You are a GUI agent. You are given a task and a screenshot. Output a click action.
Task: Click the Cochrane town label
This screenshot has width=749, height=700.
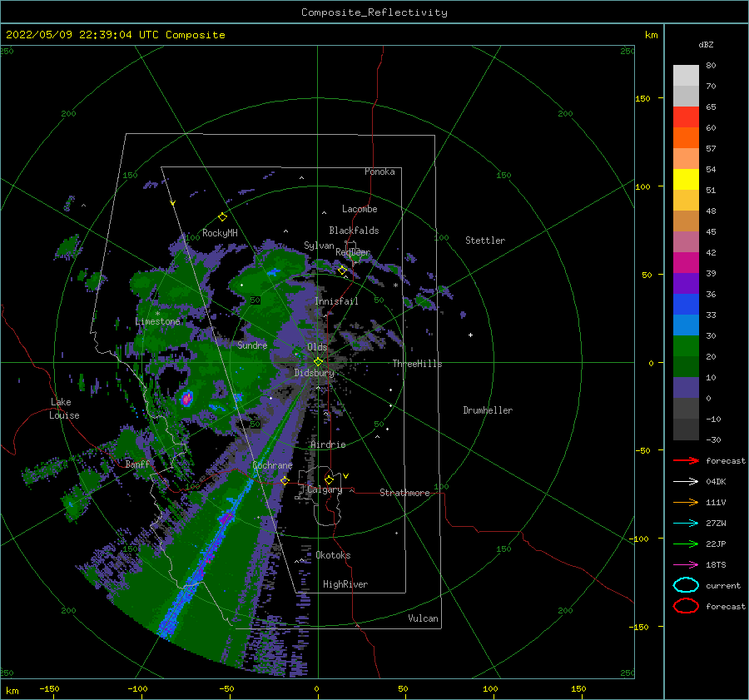[272, 465]
